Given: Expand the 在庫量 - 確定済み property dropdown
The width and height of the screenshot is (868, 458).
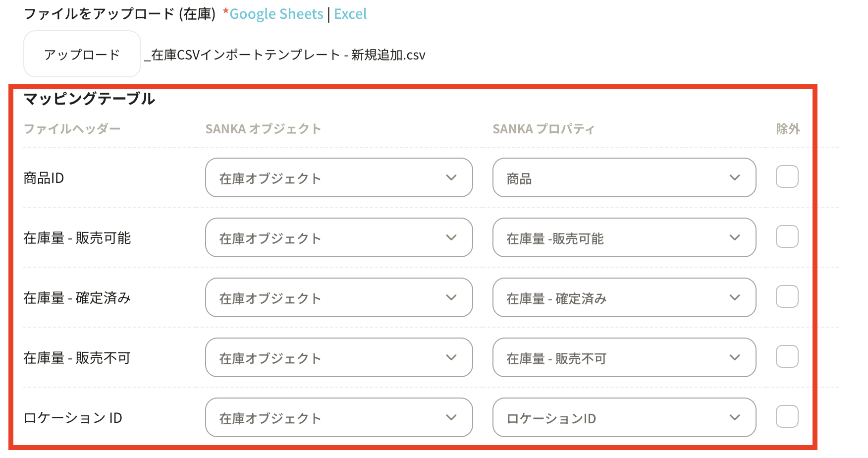Looking at the screenshot, I should coord(624,297).
